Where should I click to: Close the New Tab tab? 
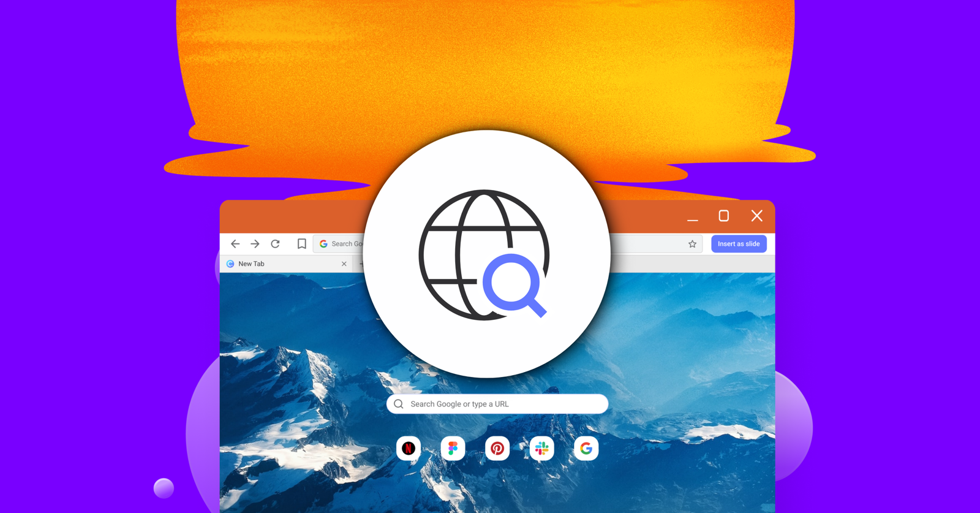[344, 264]
